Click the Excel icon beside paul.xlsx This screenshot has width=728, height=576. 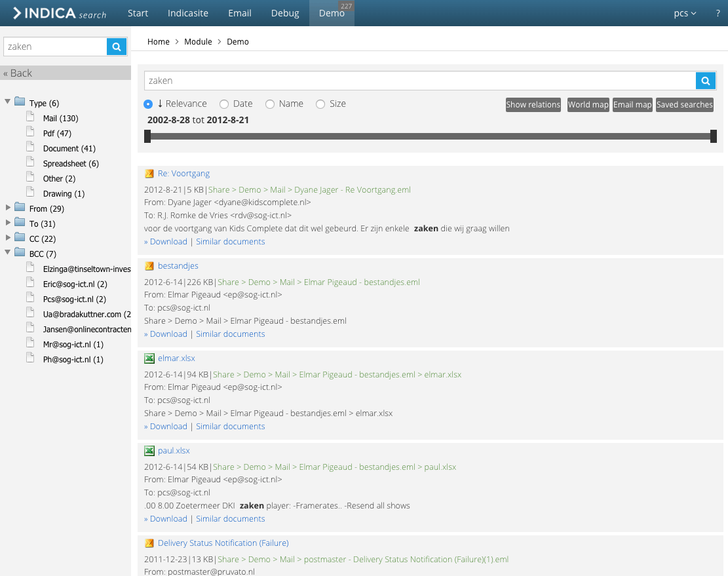pyautogui.click(x=149, y=451)
